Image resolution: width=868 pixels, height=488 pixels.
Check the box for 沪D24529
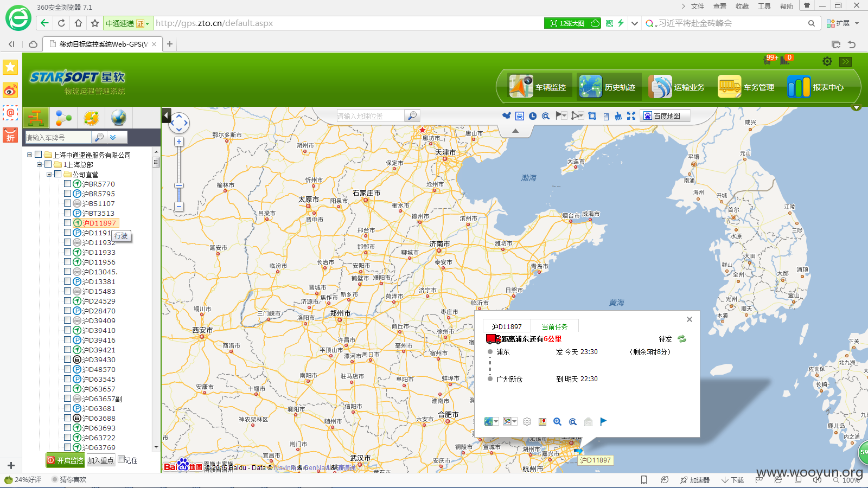click(x=68, y=301)
